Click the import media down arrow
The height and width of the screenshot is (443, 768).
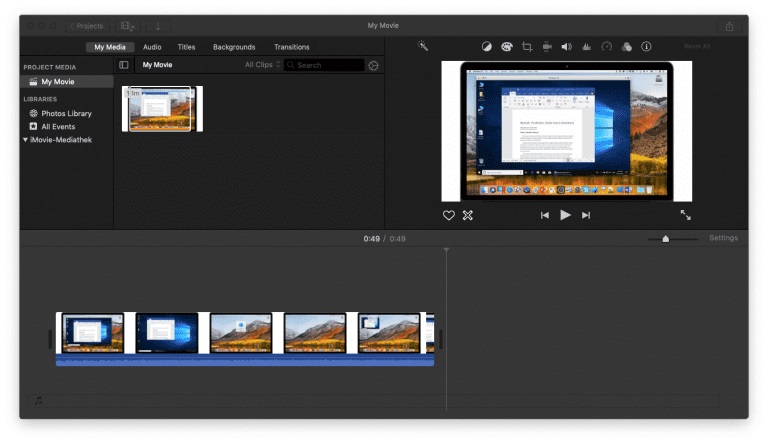point(158,26)
